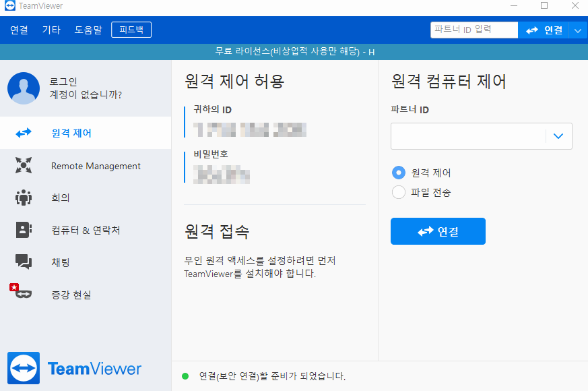Open the 도움말 menu
The image size is (588, 391).
pos(88,30)
